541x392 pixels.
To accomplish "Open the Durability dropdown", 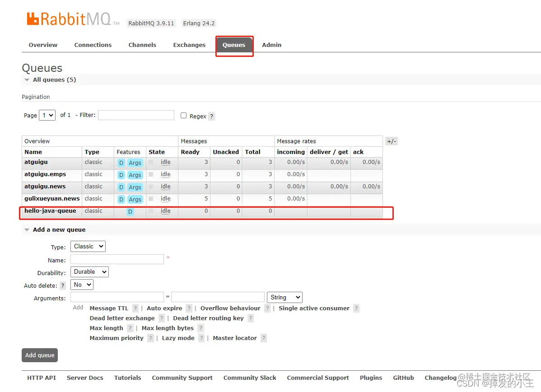I will (x=90, y=272).
